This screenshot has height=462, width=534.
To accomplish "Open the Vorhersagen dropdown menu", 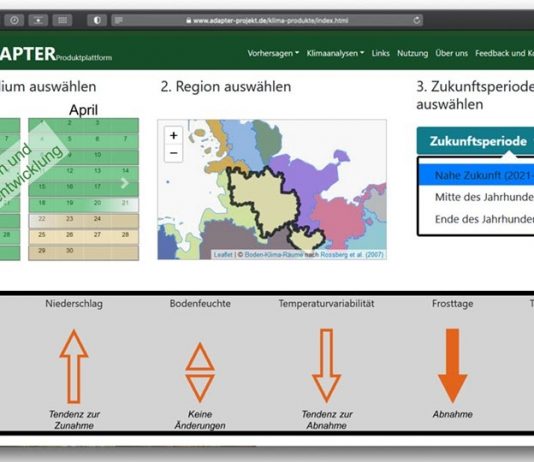I will tap(273, 53).
